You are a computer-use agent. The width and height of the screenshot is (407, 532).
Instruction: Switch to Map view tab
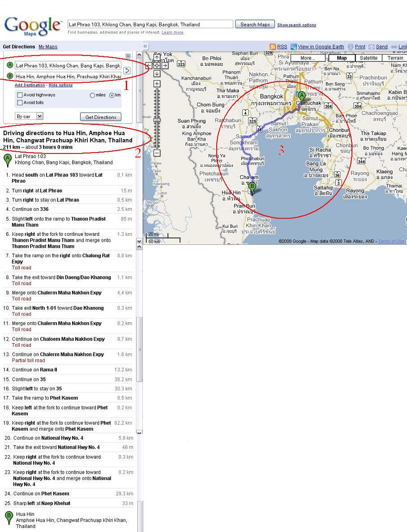[x=342, y=58]
